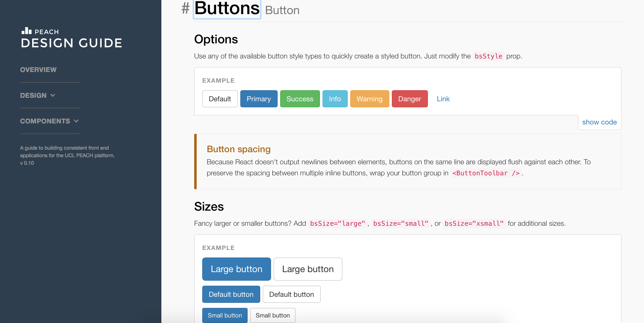Image resolution: width=644 pixels, height=323 pixels.
Task: Click the red Danger button
Action: click(410, 99)
